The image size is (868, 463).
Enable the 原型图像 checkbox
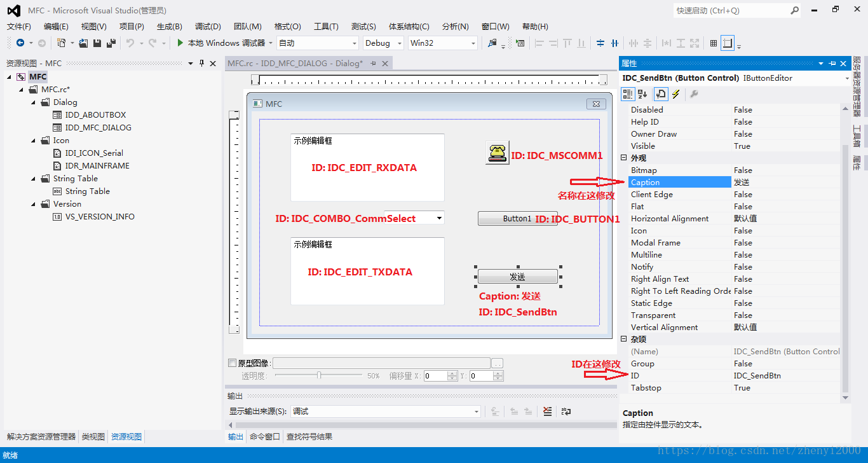click(232, 363)
